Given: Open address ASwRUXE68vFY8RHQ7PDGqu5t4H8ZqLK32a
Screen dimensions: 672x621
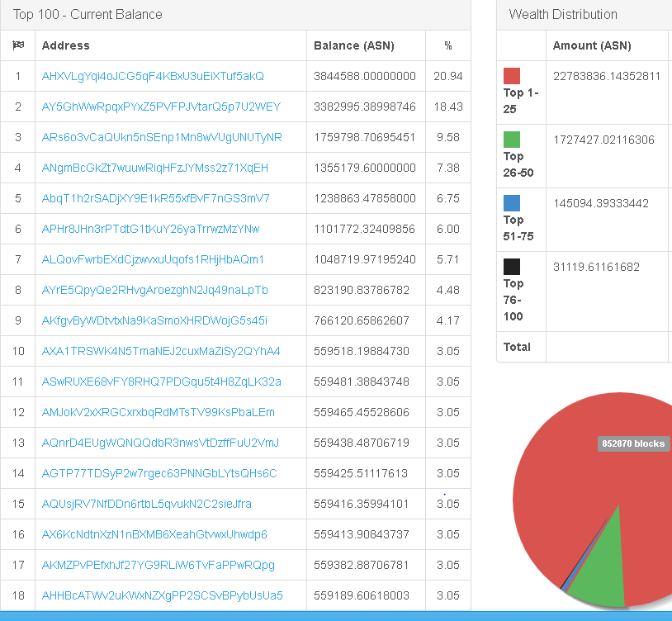Looking at the screenshot, I should click(161, 382).
